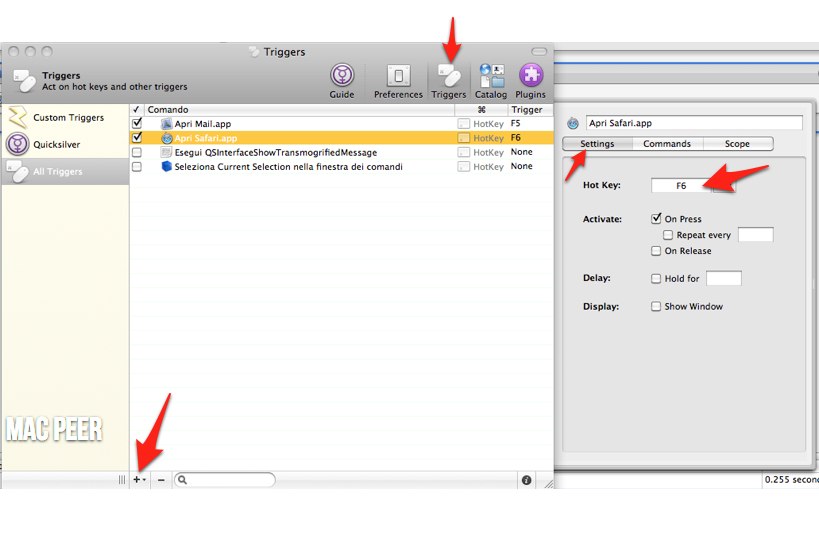819x553 pixels.
Task: Click HotKey type for Seleziona Current Selection
Action: click(481, 167)
